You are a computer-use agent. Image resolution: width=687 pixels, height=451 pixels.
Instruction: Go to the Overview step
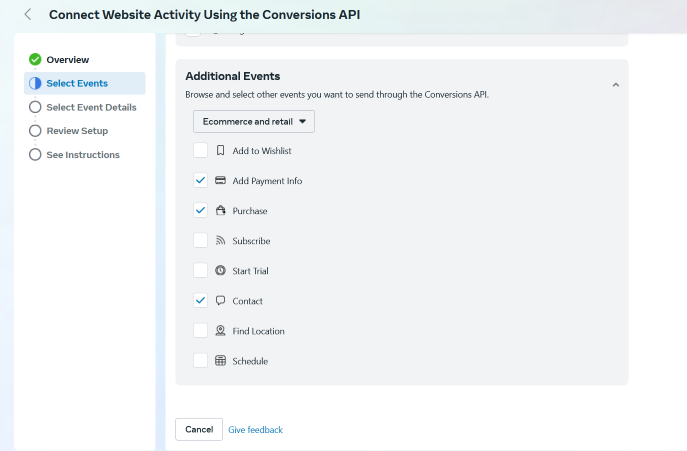tap(67, 60)
